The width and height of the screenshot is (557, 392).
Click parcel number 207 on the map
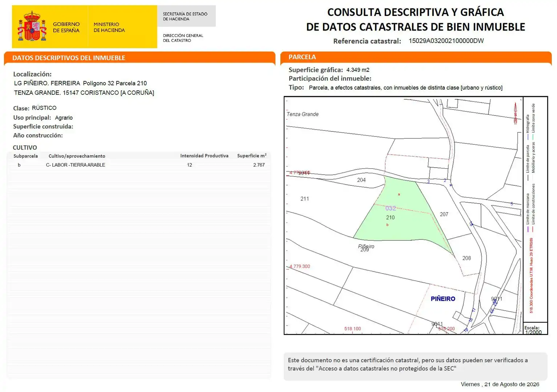(x=444, y=214)
